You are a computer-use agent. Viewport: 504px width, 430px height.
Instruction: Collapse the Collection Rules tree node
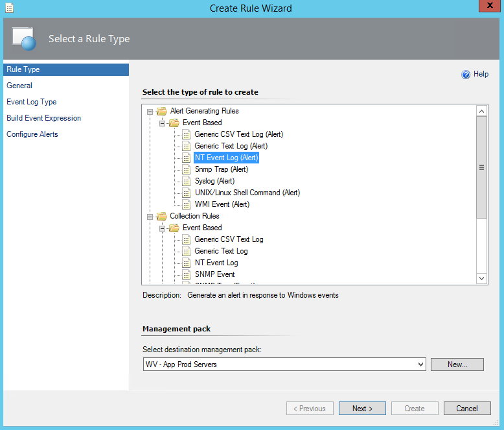(150, 216)
